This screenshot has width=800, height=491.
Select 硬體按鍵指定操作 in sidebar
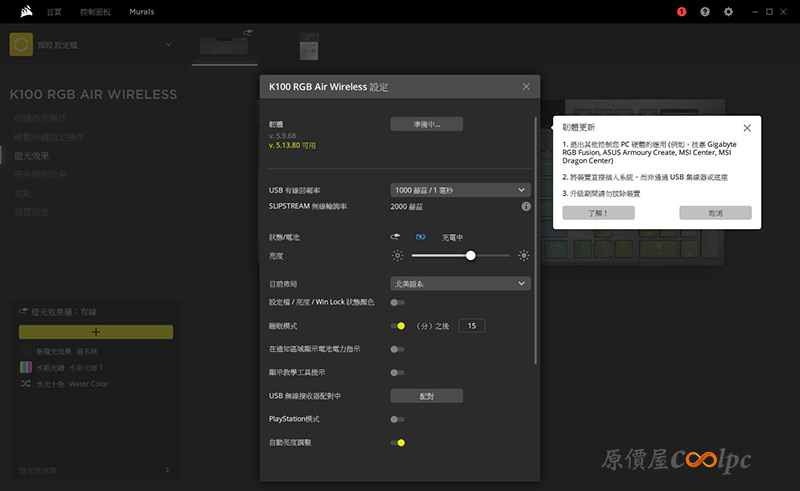(x=49, y=137)
